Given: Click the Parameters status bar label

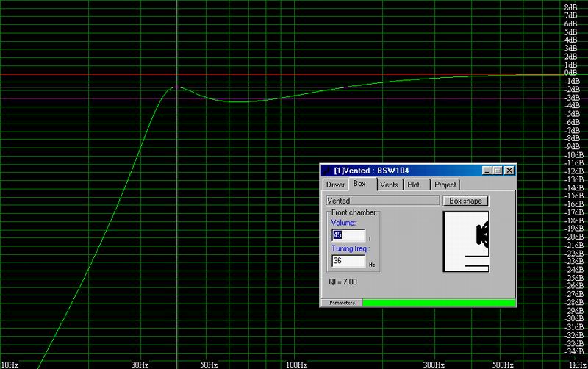Looking at the screenshot, I should [341, 302].
